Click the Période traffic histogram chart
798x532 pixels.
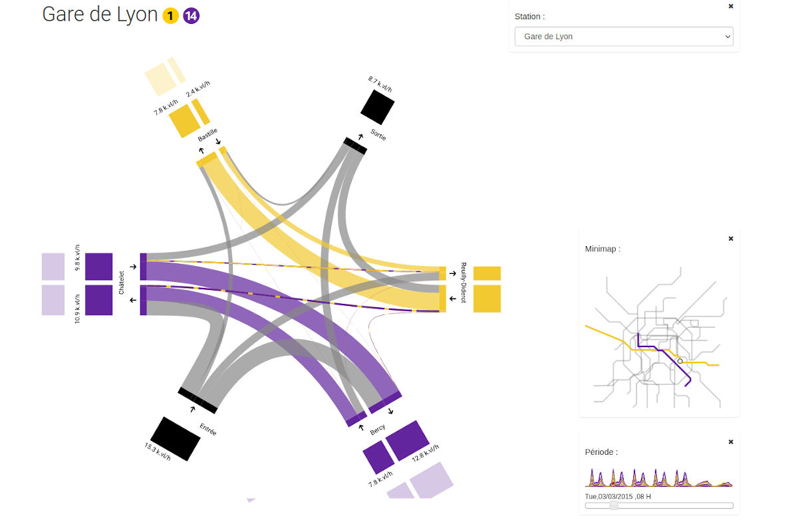(x=659, y=477)
